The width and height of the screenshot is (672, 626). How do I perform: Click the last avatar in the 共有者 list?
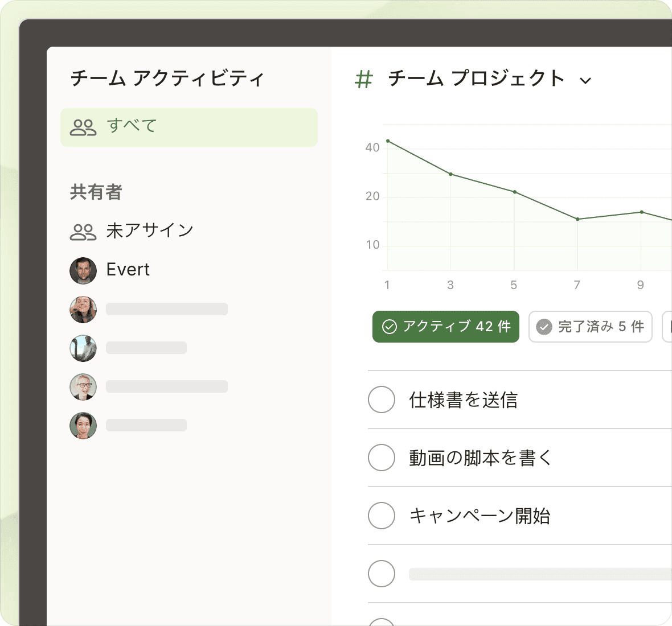click(83, 426)
